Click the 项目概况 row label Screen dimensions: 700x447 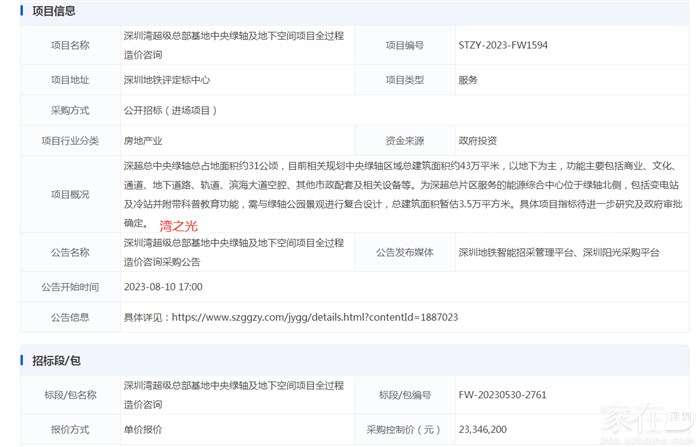[x=70, y=194]
